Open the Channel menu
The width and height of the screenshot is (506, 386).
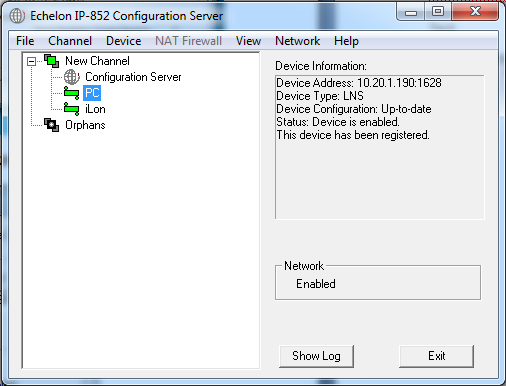(x=70, y=41)
